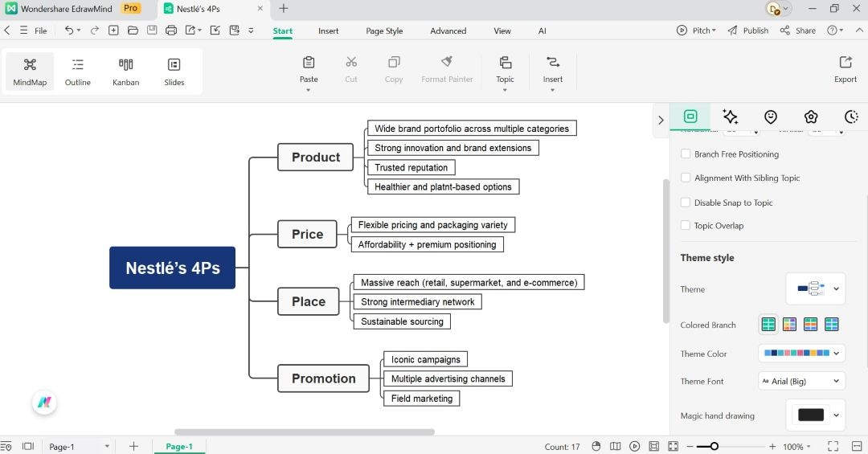The height and width of the screenshot is (454, 868).
Task: Click the Export icon
Action: (x=845, y=62)
